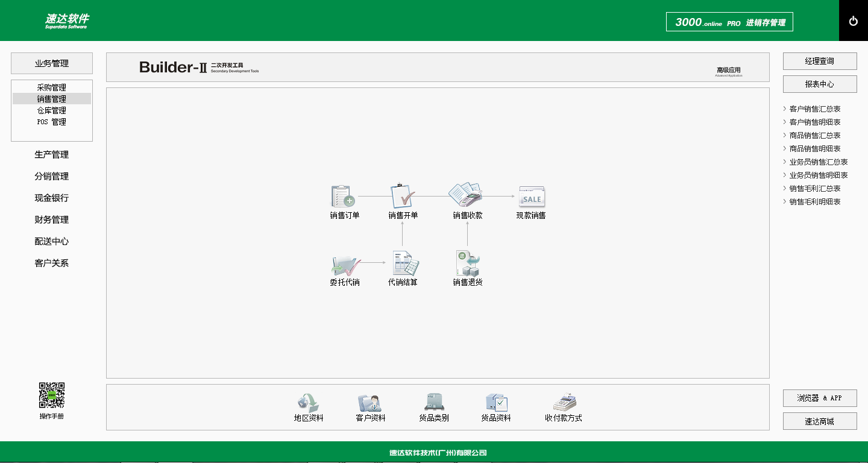
Task: Click the power button in top-right
Action: (853, 21)
